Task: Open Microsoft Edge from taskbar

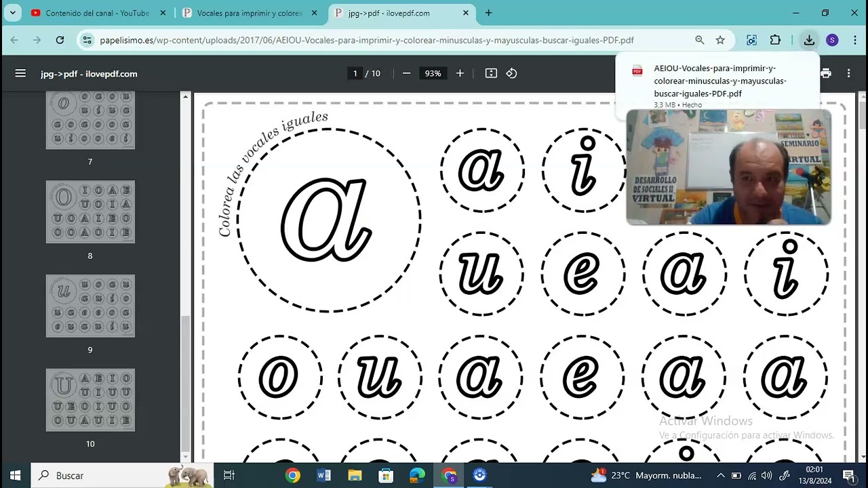Action: 417,475
